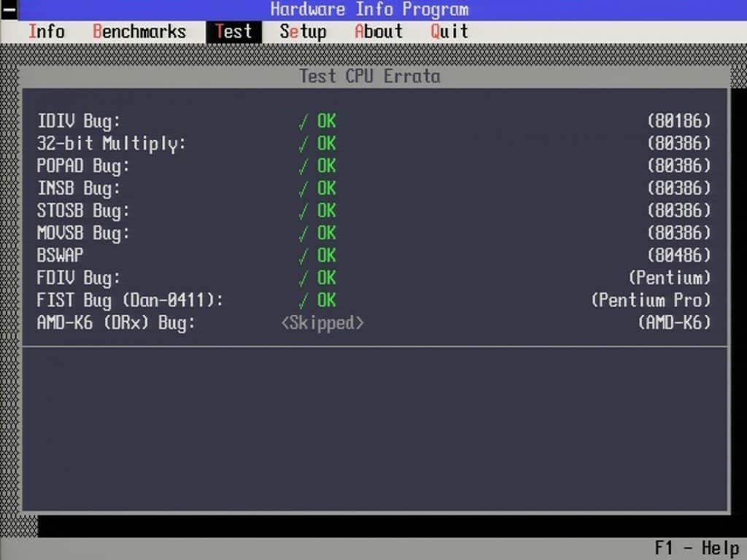Select the highlighted Test menu
This screenshot has height=560, width=747.
tap(233, 32)
